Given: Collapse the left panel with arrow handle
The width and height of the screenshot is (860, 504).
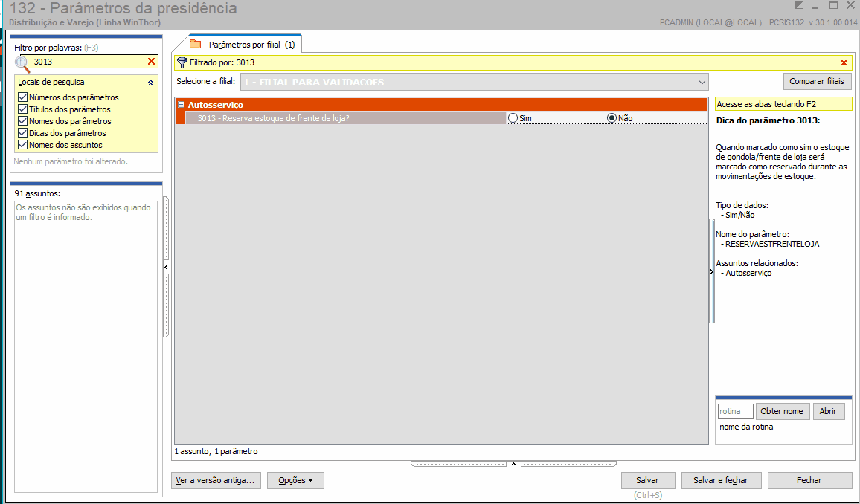Looking at the screenshot, I should tap(166, 268).
